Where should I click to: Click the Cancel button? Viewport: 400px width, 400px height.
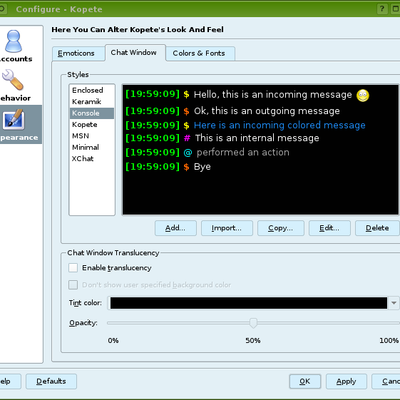tap(386, 381)
